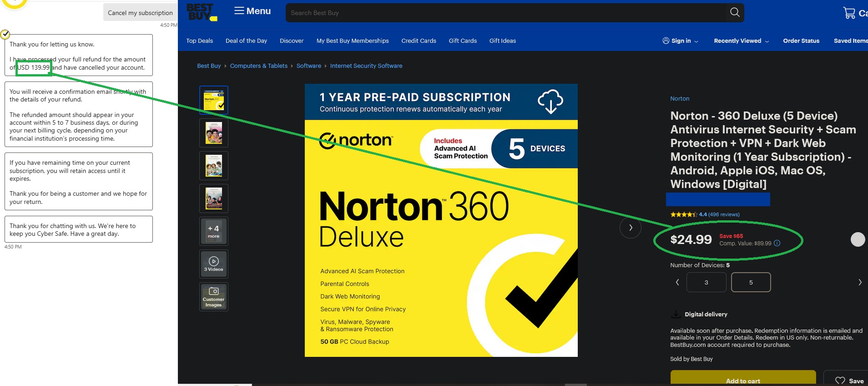Screen dimensions: 868x386
Task: Open Saved Items
Action: (x=851, y=41)
